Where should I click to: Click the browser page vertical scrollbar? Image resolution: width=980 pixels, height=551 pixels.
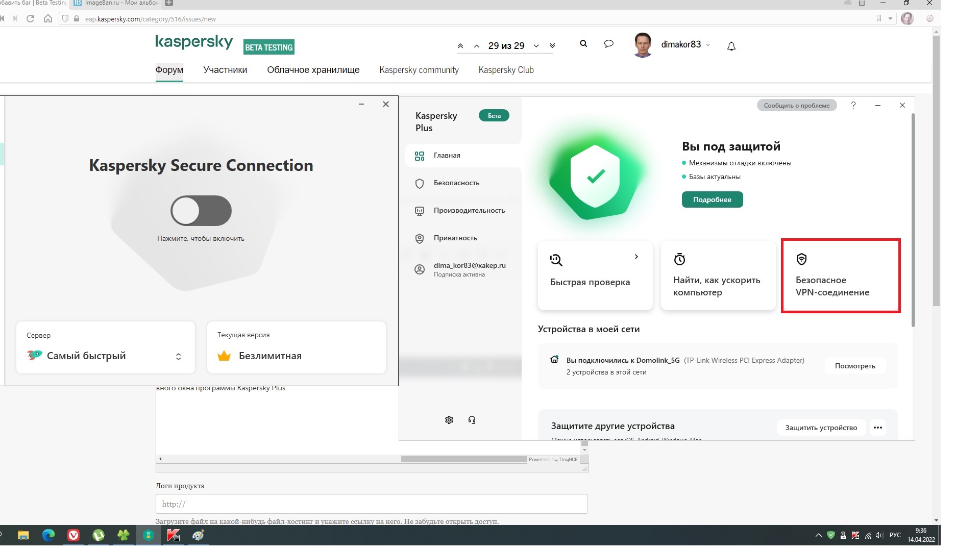(936, 171)
